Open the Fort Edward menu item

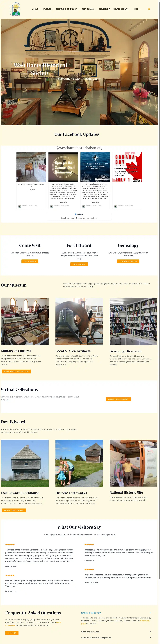[x=89, y=9]
